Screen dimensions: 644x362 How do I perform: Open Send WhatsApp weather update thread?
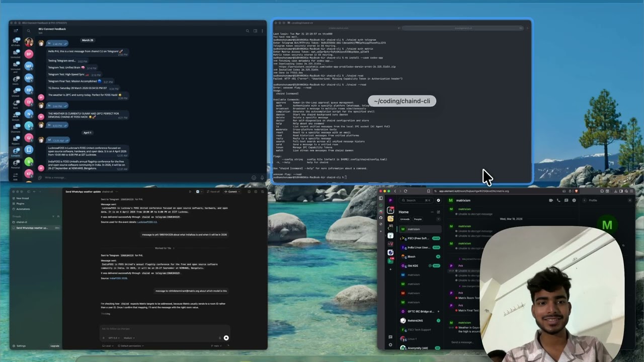pos(35,228)
